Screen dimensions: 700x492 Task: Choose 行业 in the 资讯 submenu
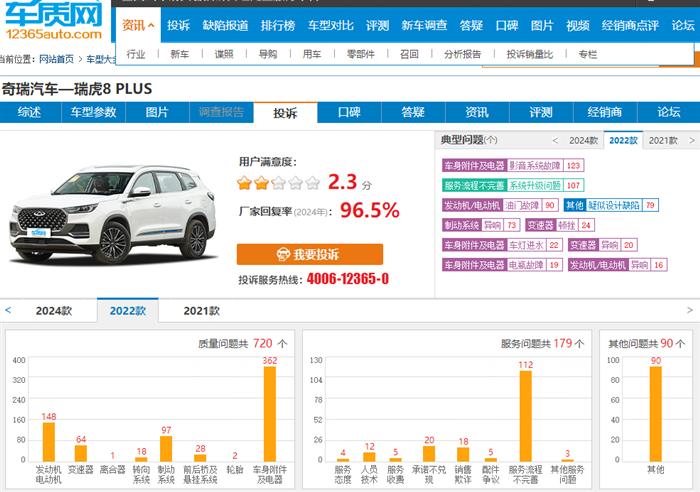tap(136, 54)
